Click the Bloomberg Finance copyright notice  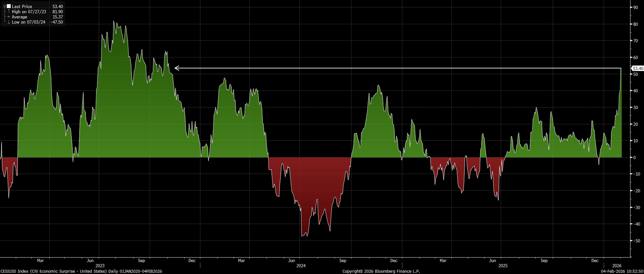pos(381,271)
